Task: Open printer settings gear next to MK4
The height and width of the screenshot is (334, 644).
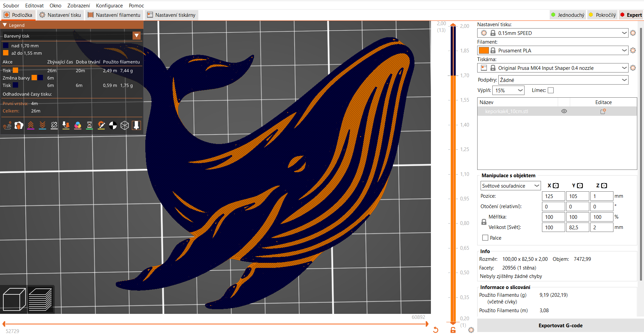Action: 633,68
